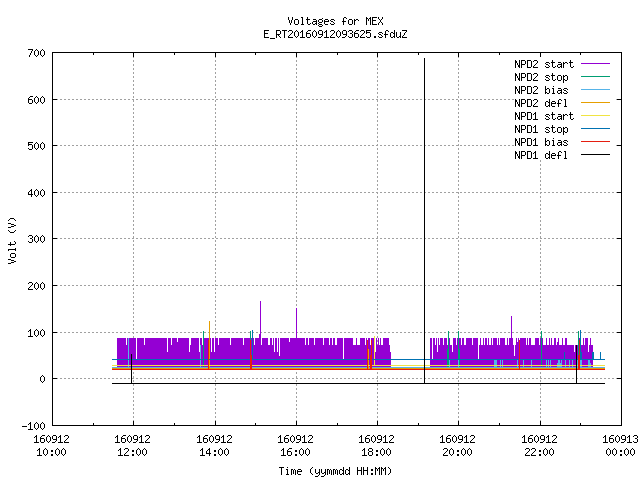The image size is (640, 480).
Task: Click the light blue NPD2 bias legend line
Action: [595, 90]
